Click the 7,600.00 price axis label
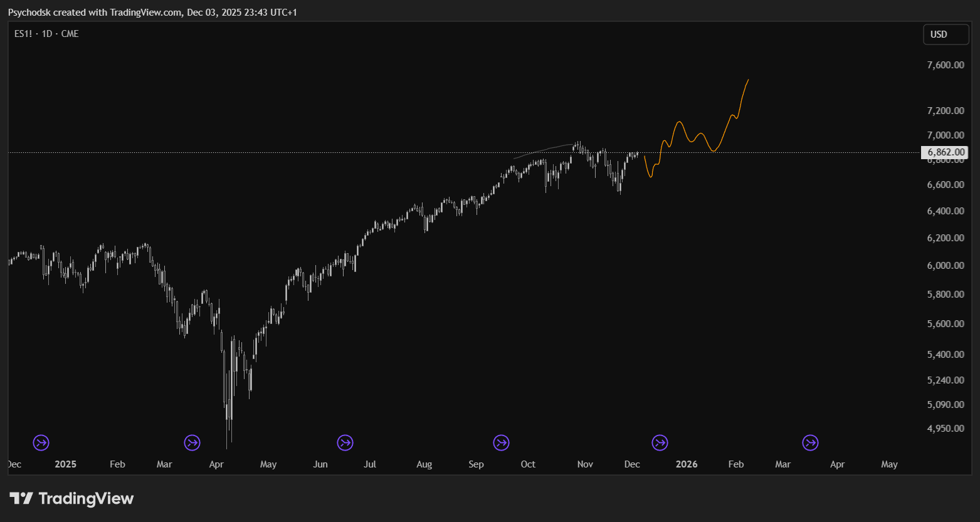This screenshot has width=980, height=522. [x=945, y=65]
